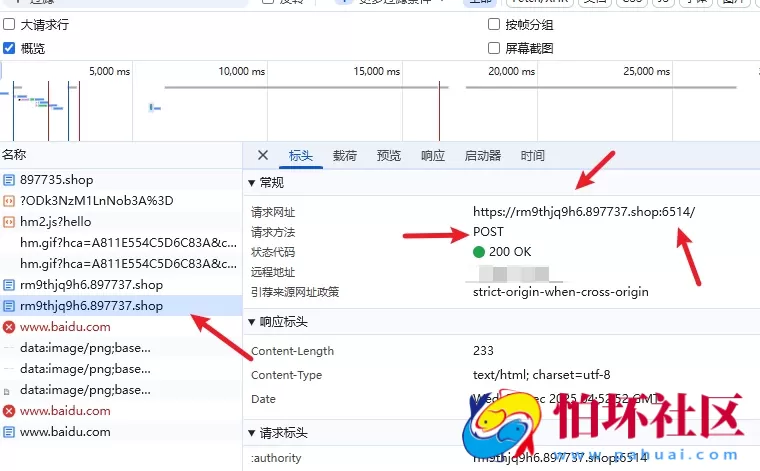The image size is (760, 471).
Task: Click the green status indicator dot
Action: (479, 252)
